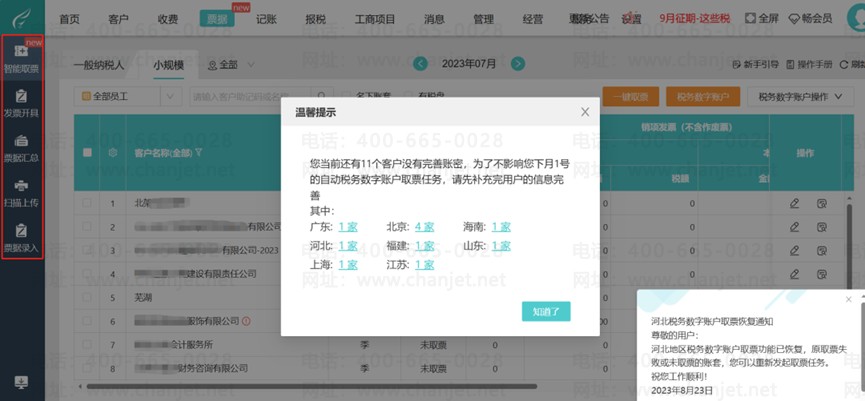Open 工商项目 in top navigation
Viewport: 865px width, 401px height.
pyautogui.click(x=375, y=19)
